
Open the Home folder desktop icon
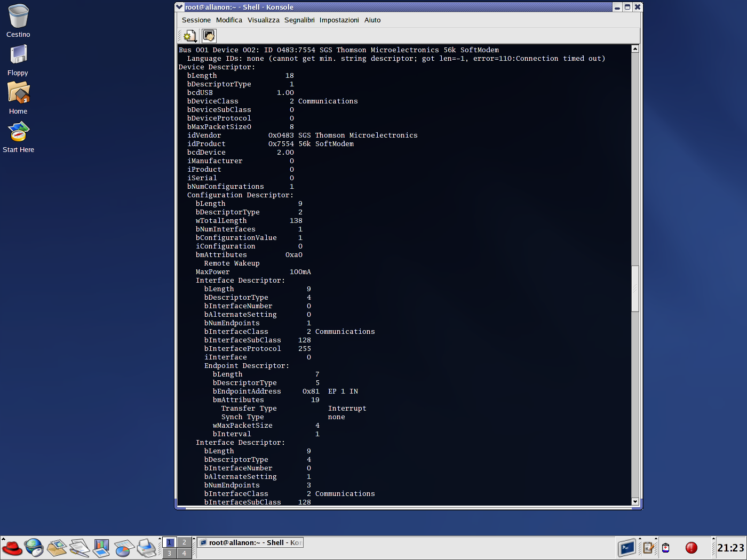[x=18, y=98]
